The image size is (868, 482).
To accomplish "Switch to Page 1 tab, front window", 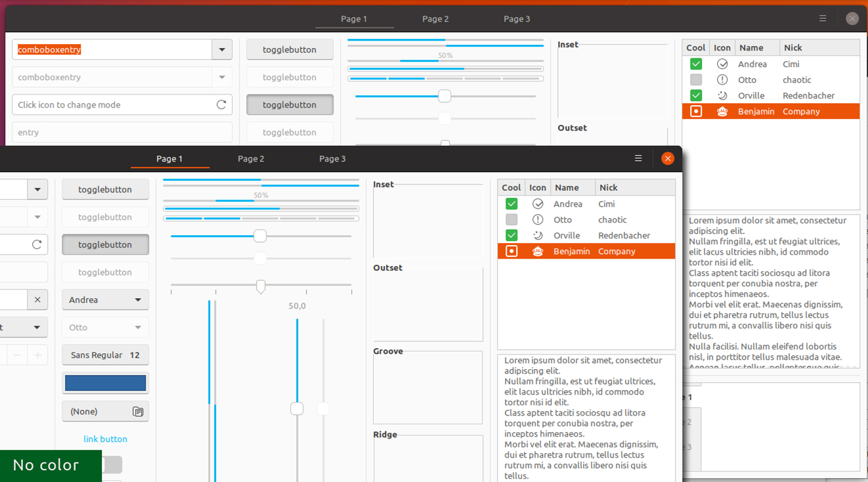I will (x=169, y=158).
